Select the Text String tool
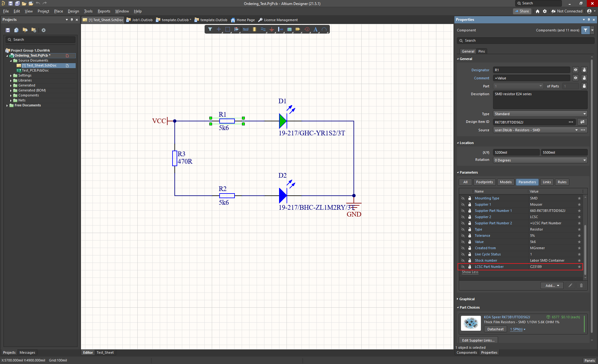The height and width of the screenshot is (364, 598). (x=316, y=29)
